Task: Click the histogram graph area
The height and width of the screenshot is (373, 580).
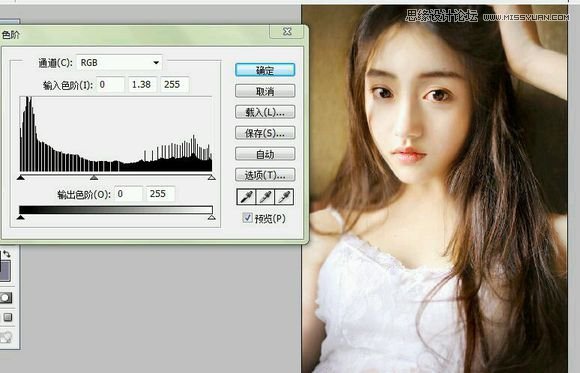Action: tap(116, 134)
